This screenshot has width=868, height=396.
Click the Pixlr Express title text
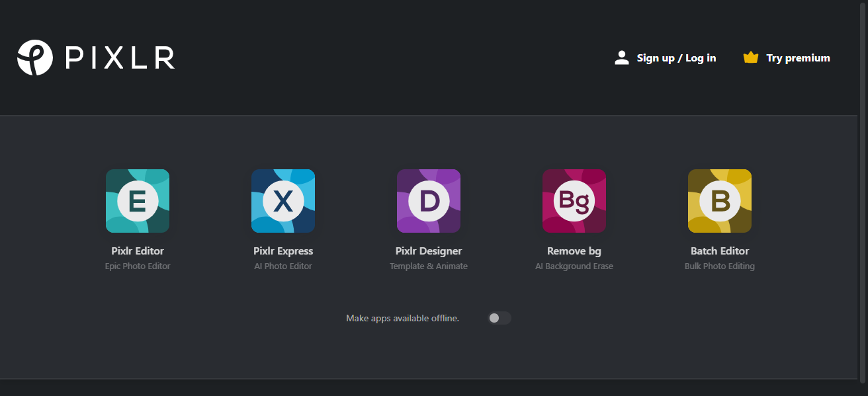coord(283,251)
